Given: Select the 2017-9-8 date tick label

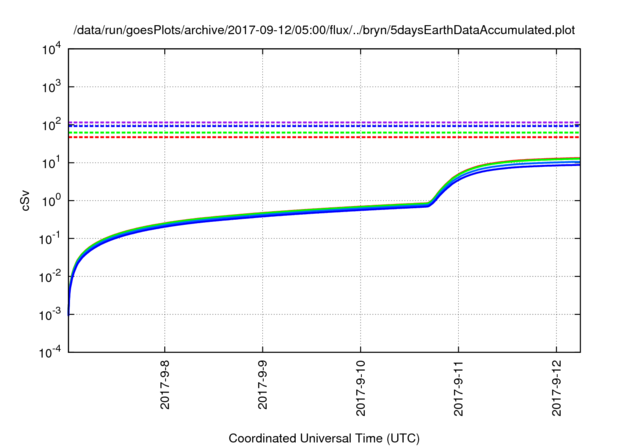Looking at the screenshot, I should [164, 384].
